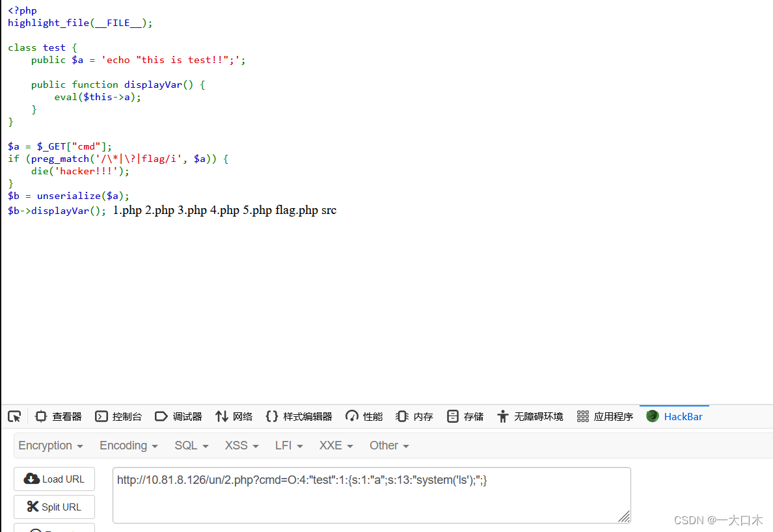Open the 存储 storage tab
Viewport: 773px width, 532px height.
click(465, 417)
